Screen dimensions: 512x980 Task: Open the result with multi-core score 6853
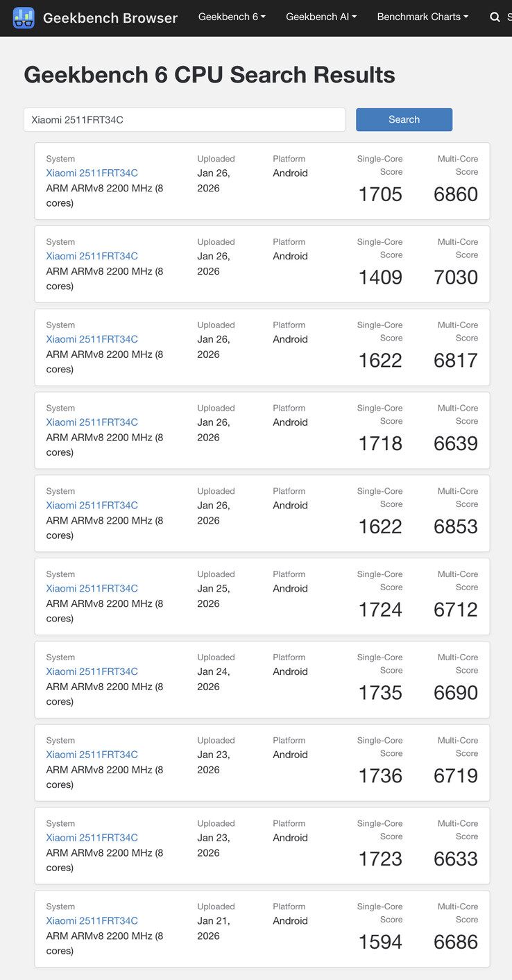pos(92,506)
